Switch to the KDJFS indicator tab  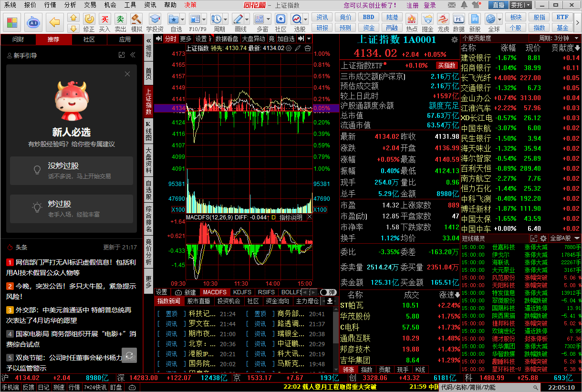click(x=242, y=292)
